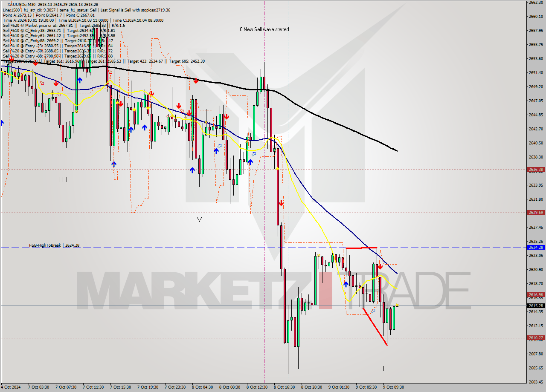Screen dimensions: 546x392
Task: Click the '7 Oct 15:30' time label
Action: [x=121, y=387]
